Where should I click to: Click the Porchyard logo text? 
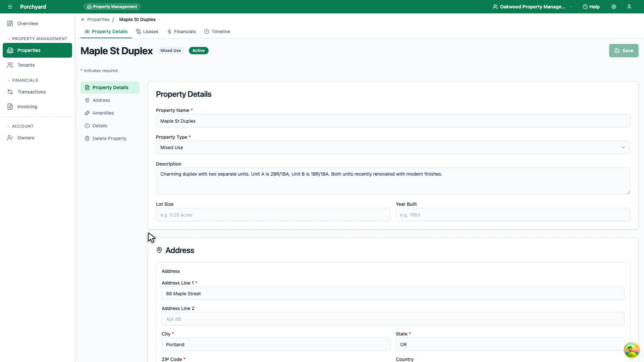coord(33,7)
